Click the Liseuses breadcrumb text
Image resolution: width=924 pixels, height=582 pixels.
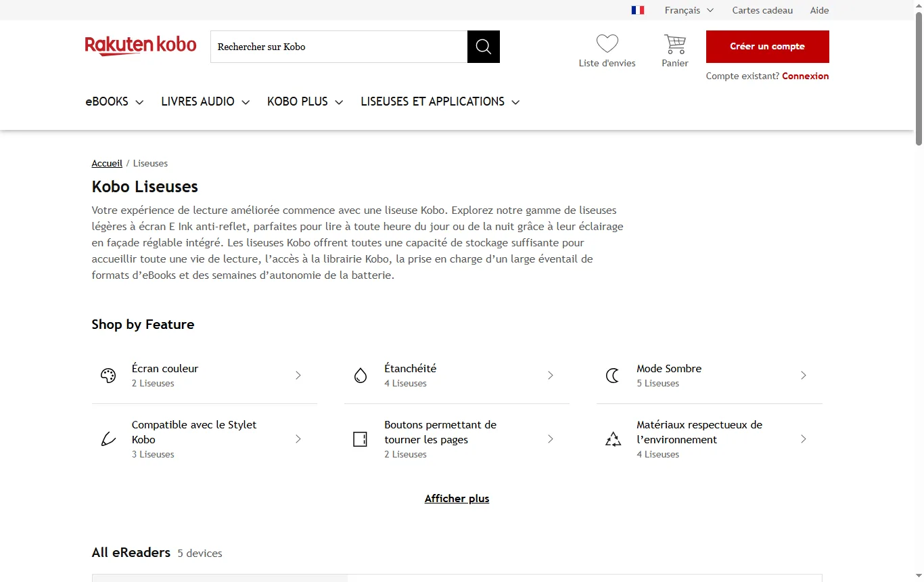150,163
